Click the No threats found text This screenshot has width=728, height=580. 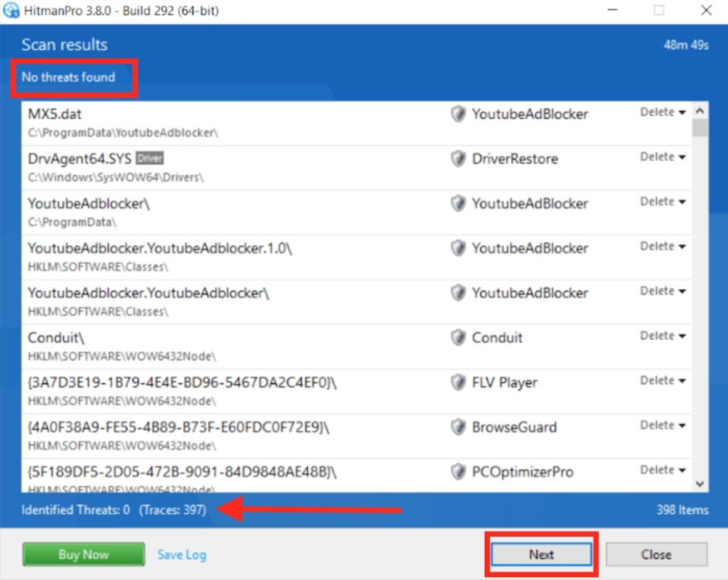pyautogui.click(x=68, y=77)
